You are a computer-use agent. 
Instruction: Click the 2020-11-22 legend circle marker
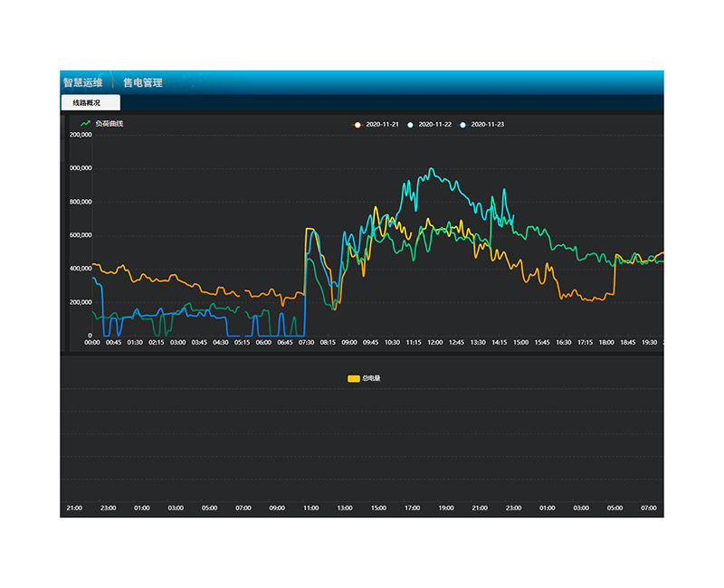410,124
